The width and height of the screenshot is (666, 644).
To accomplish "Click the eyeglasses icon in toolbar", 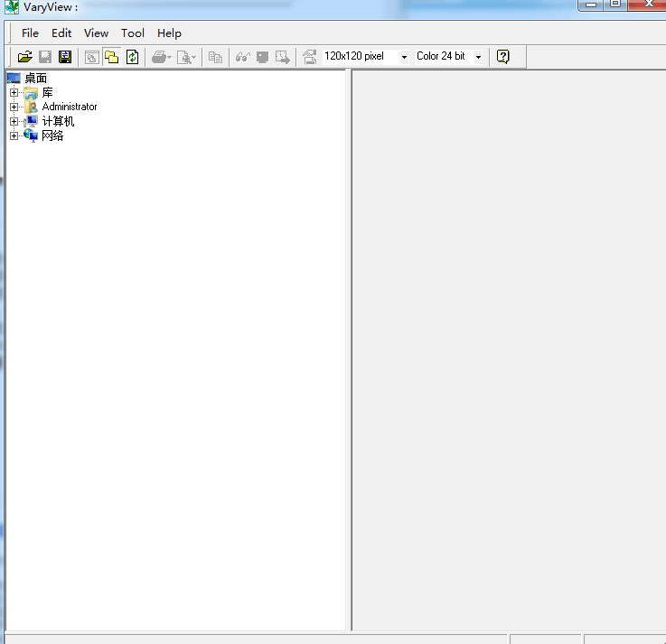I will pos(242,57).
